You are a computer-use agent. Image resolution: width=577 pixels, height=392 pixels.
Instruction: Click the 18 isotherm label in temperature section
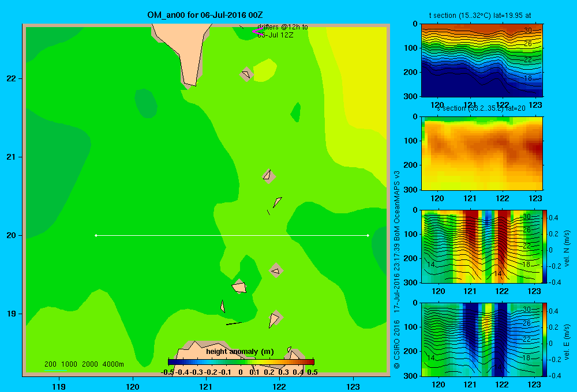point(528,78)
